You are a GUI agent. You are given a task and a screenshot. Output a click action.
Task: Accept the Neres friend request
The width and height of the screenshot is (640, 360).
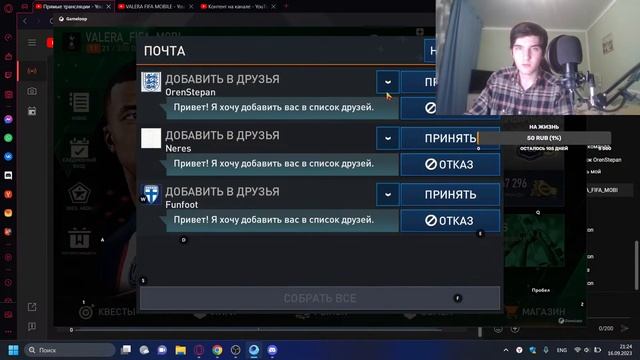[450, 138]
